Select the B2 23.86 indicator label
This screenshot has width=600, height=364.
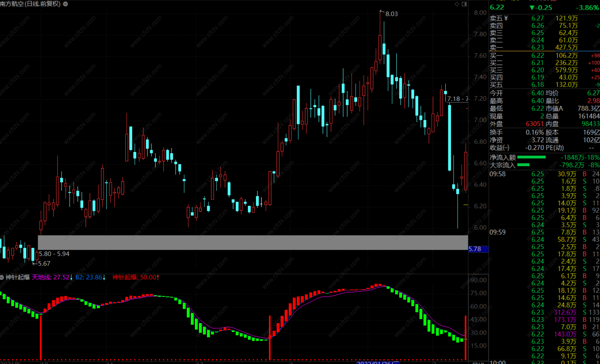point(89,277)
